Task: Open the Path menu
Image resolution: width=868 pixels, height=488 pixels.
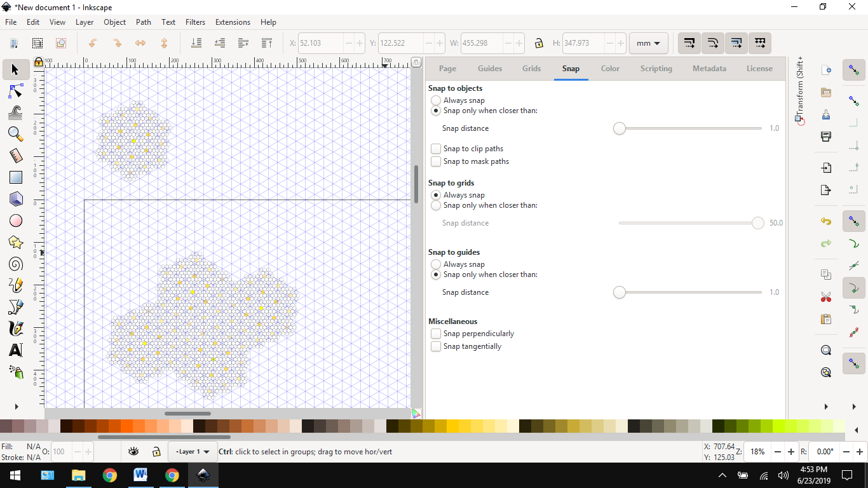Action: pos(144,22)
